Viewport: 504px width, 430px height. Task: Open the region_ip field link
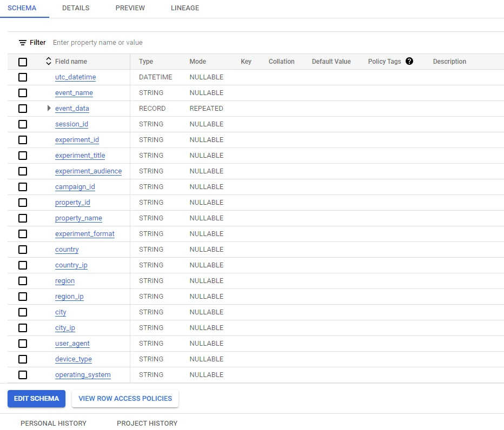[69, 297]
